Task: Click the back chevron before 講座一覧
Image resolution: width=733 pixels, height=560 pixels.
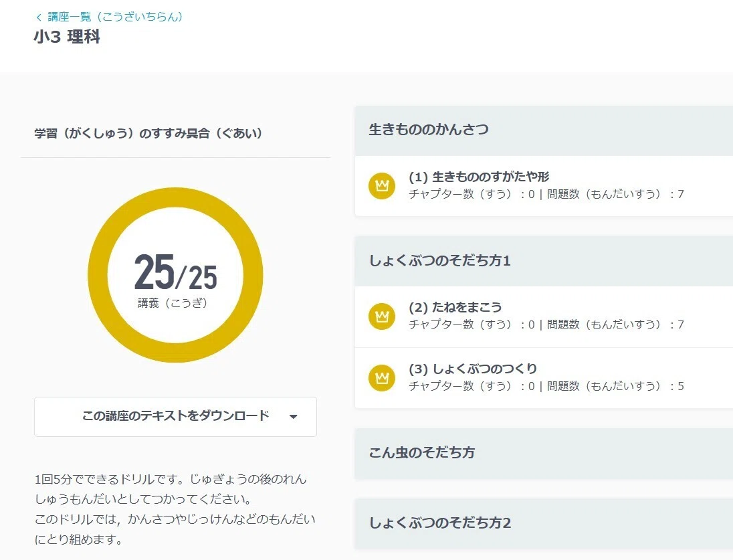Action: 39,17
